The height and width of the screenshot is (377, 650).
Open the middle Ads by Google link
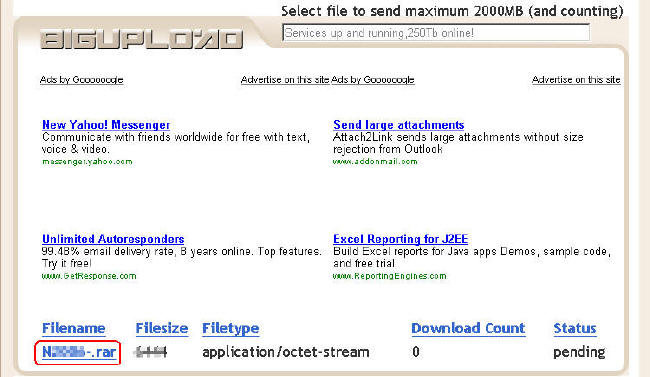pos(373,80)
